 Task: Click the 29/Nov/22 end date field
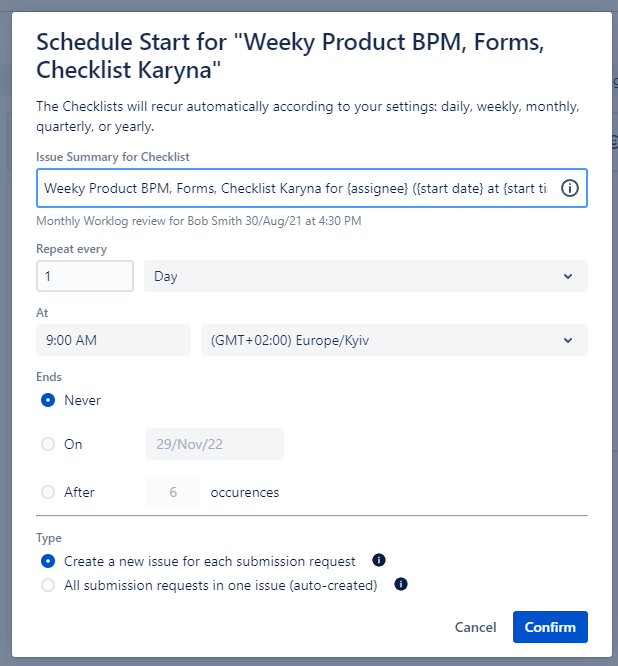click(x=215, y=444)
